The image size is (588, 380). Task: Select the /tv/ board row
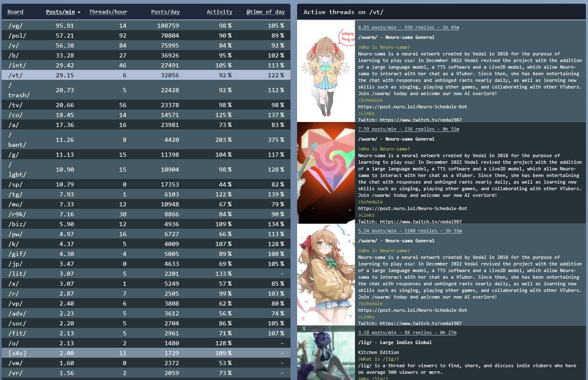[x=146, y=105]
